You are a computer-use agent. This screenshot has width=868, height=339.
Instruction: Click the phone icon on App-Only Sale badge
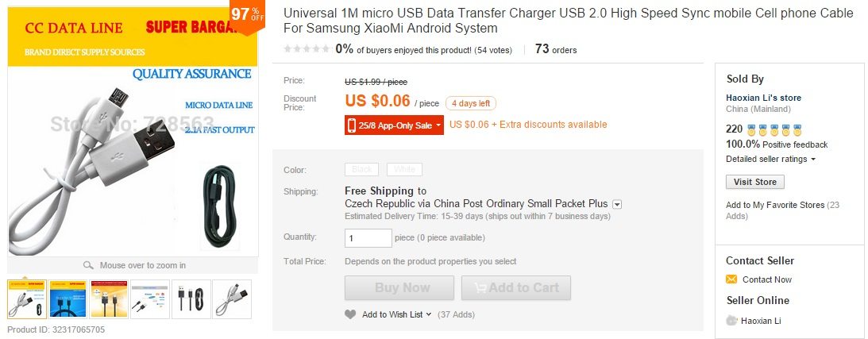point(351,125)
